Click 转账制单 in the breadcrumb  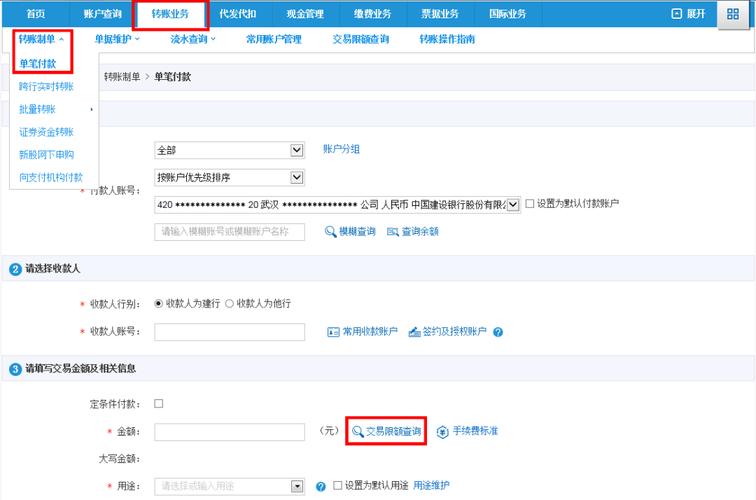pyautogui.click(x=122, y=77)
